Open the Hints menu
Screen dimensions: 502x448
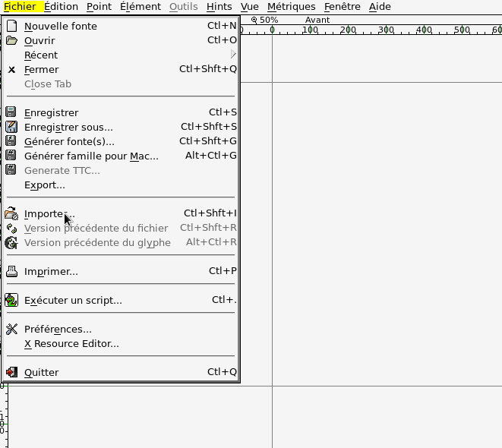coord(219,7)
